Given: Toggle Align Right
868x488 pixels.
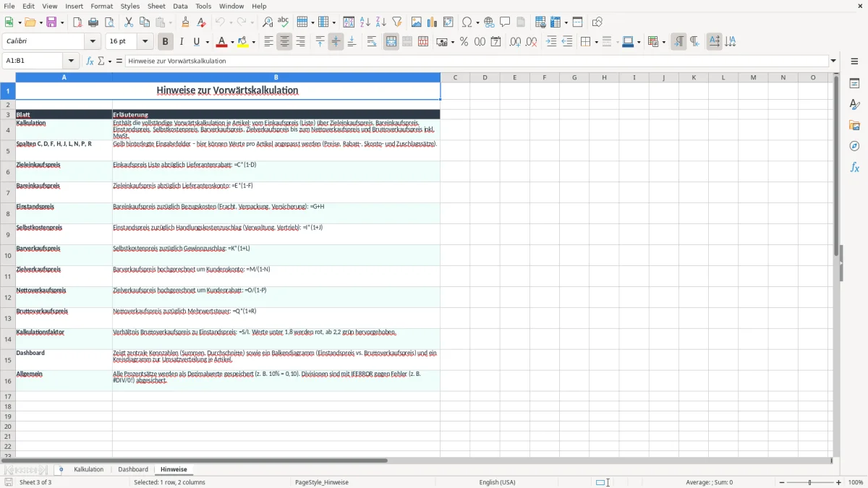Looking at the screenshot, I should (x=300, y=42).
